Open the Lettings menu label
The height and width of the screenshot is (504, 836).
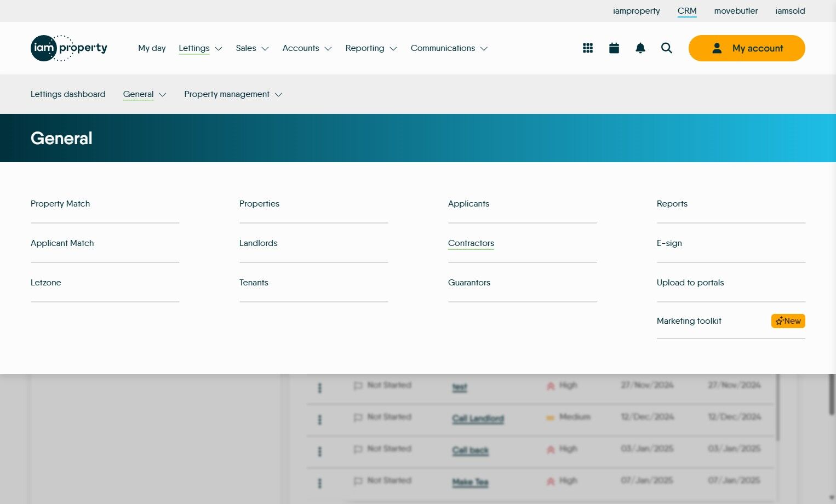point(194,48)
